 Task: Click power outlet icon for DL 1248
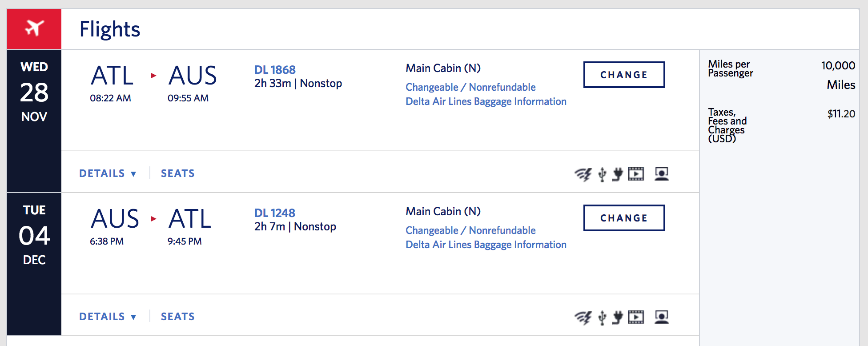[617, 317]
